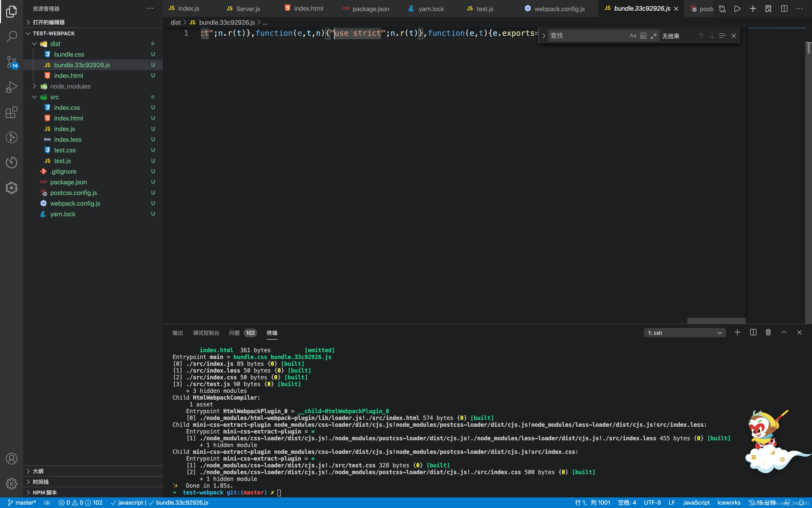Switch to the webpack.config.js editor tab
812x508 pixels.
558,9
